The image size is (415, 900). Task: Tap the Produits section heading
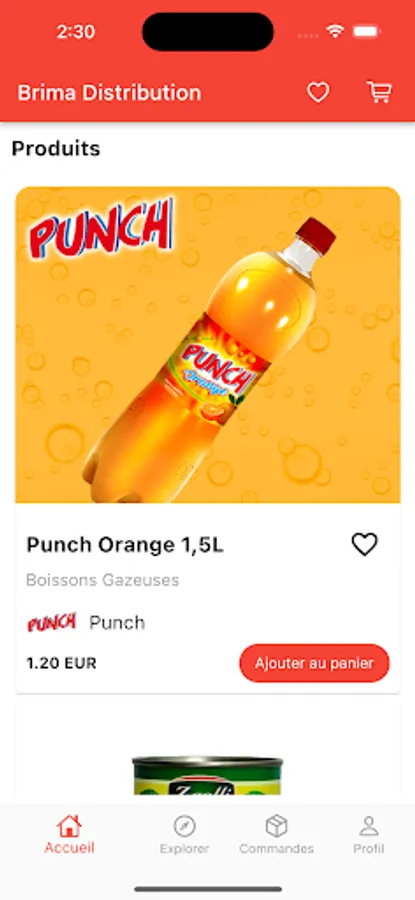click(56, 149)
